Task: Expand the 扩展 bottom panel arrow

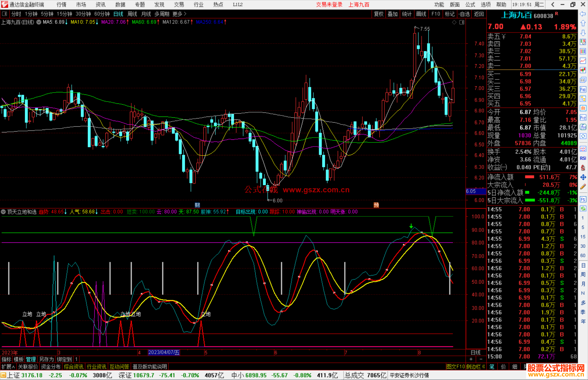Action: pyautogui.click(x=8, y=367)
